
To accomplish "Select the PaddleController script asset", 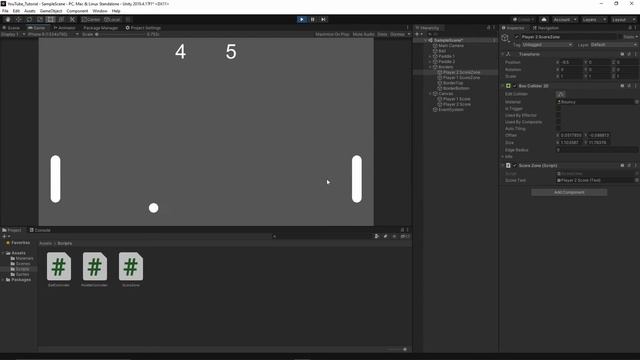I will [x=95, y=269].
